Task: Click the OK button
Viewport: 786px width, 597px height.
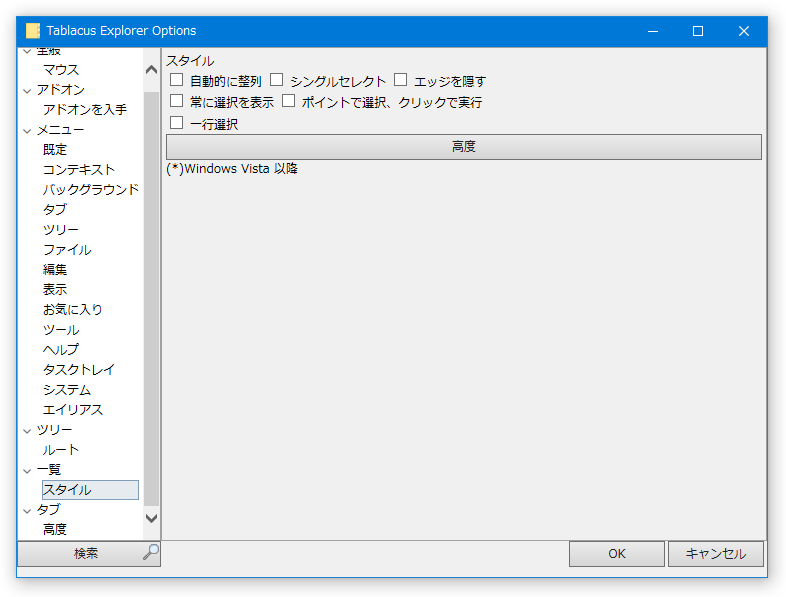Action: (x=617, y=553)
